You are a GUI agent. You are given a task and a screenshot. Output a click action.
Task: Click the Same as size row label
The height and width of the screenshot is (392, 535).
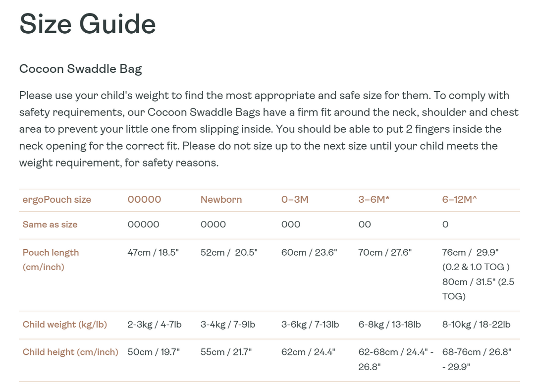click(x=50, y=224)
